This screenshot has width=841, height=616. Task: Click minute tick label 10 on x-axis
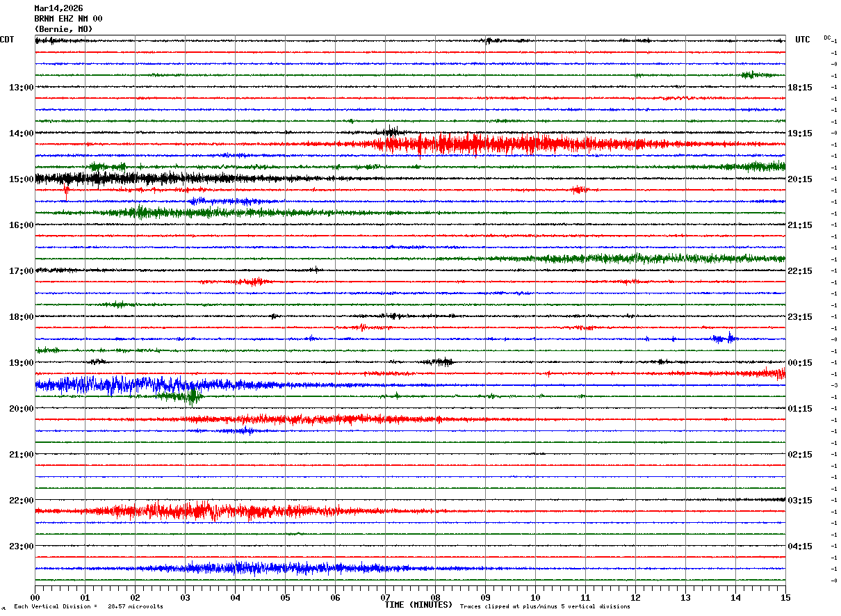pos(535,598)
